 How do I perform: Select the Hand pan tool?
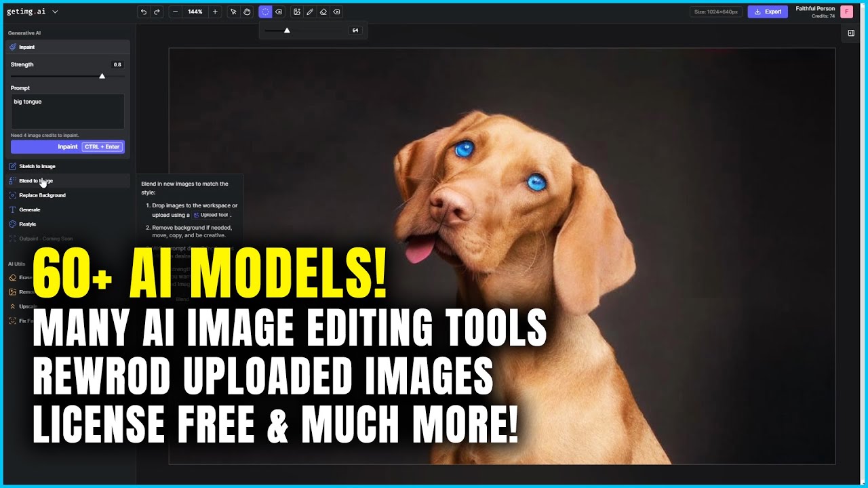click(x=247, y=11)
